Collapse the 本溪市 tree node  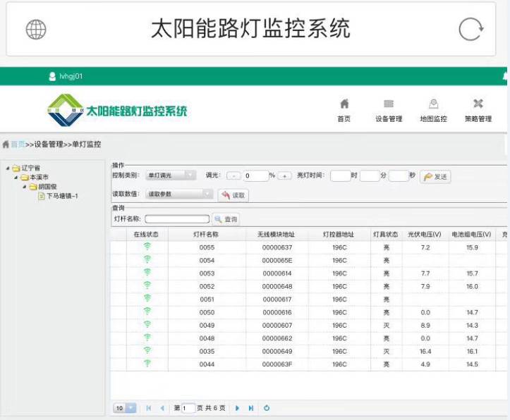[x=16, y=178]
